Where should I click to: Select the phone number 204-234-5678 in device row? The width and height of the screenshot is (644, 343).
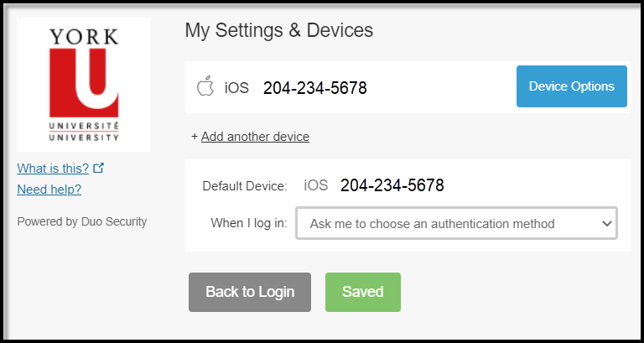point(315,88)
